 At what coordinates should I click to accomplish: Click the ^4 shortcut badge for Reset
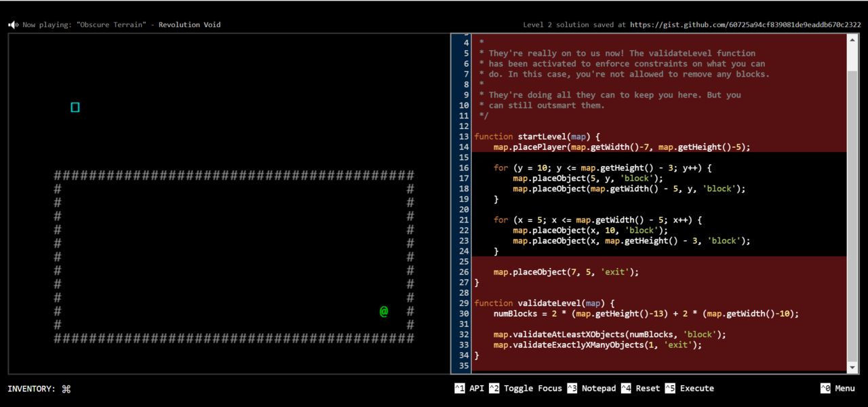pos(625,389)
